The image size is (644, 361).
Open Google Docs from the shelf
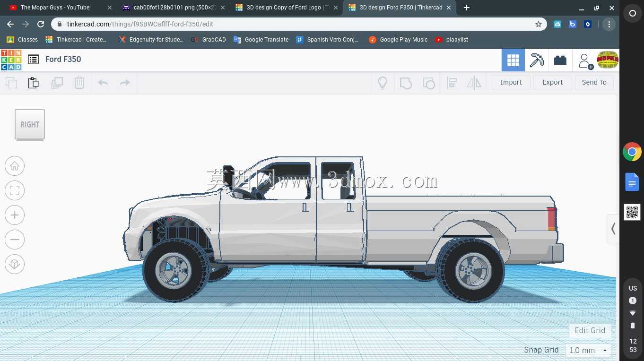click(x=632, y=182)
